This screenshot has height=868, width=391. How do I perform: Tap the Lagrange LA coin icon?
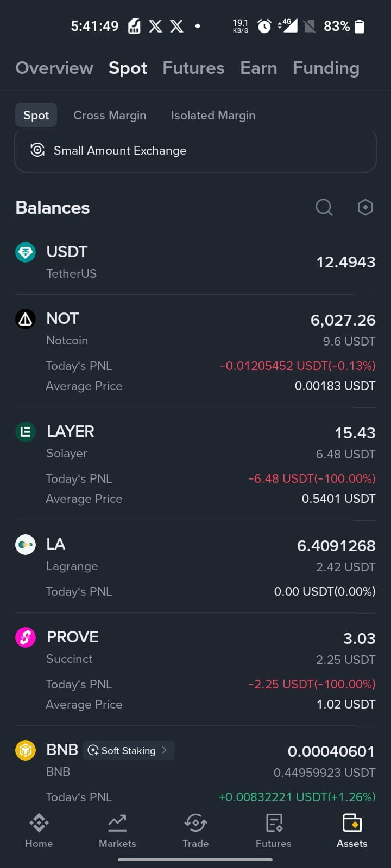[x=26, y=545]
